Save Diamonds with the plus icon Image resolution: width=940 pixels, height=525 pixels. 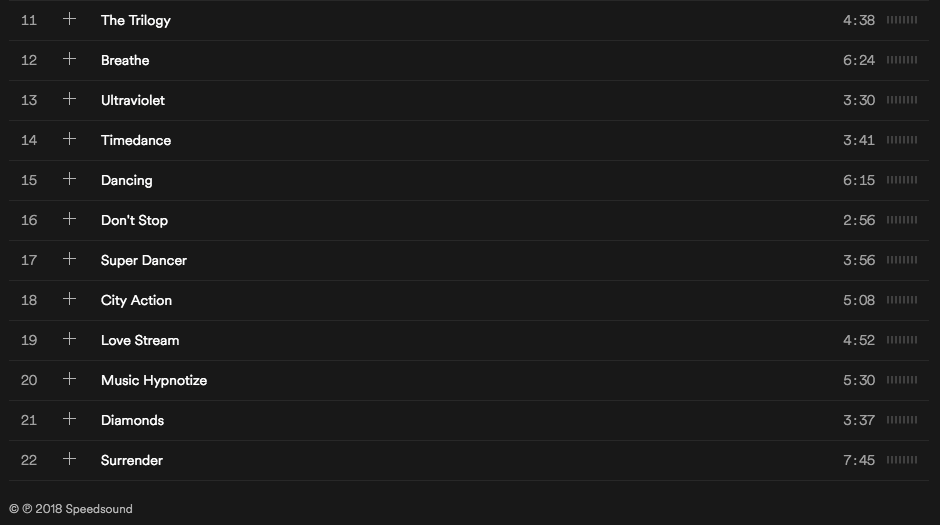70,419
